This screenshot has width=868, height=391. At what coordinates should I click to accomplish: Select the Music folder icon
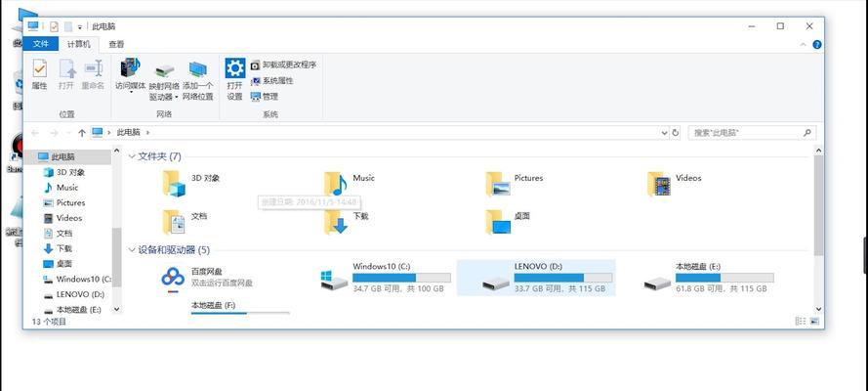336,184
